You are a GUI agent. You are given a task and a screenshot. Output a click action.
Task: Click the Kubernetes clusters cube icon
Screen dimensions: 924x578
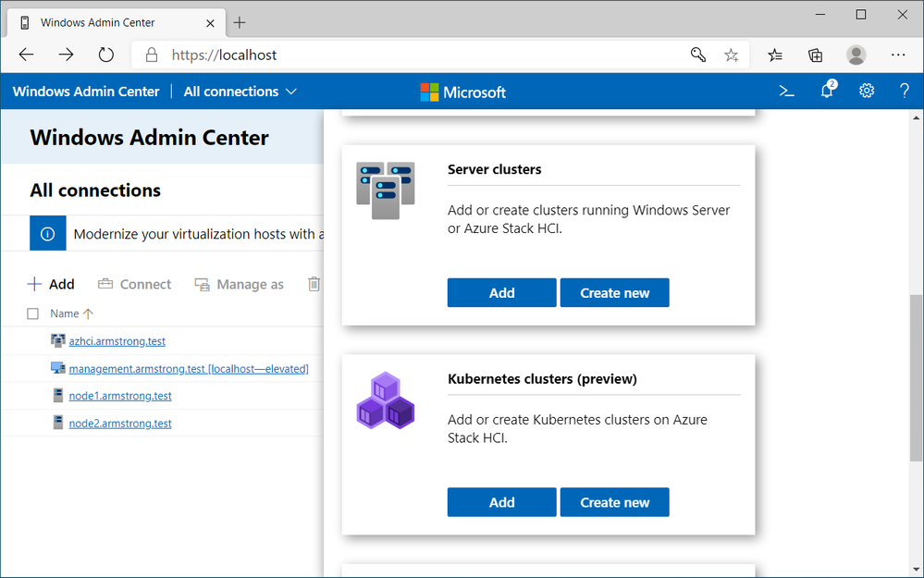pyautogui.click(x=386, y=400)
